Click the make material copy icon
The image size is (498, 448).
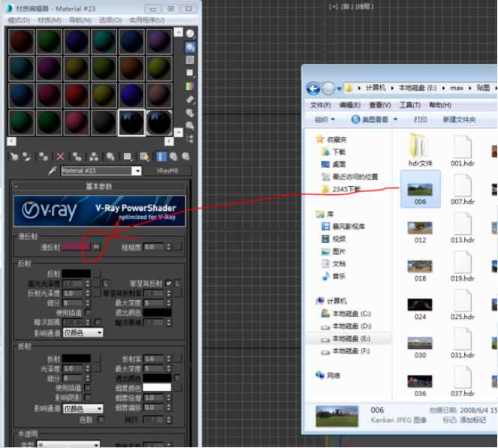click(77, 156)
